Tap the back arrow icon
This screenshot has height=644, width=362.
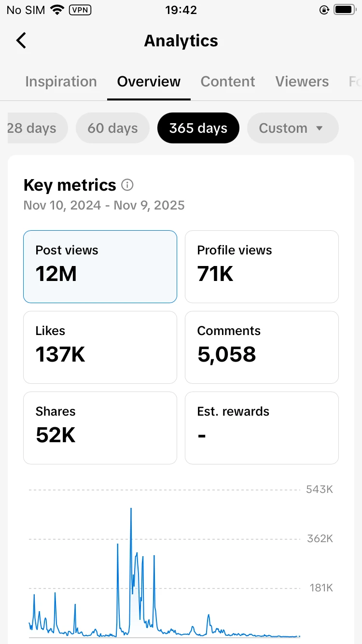pyautogui.click(x=21, y=41)
